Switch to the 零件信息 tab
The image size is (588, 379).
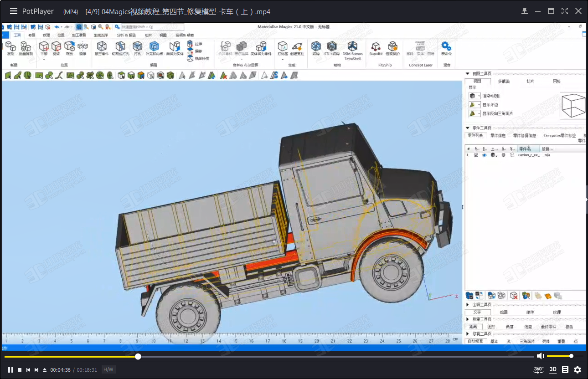(498, 136)
